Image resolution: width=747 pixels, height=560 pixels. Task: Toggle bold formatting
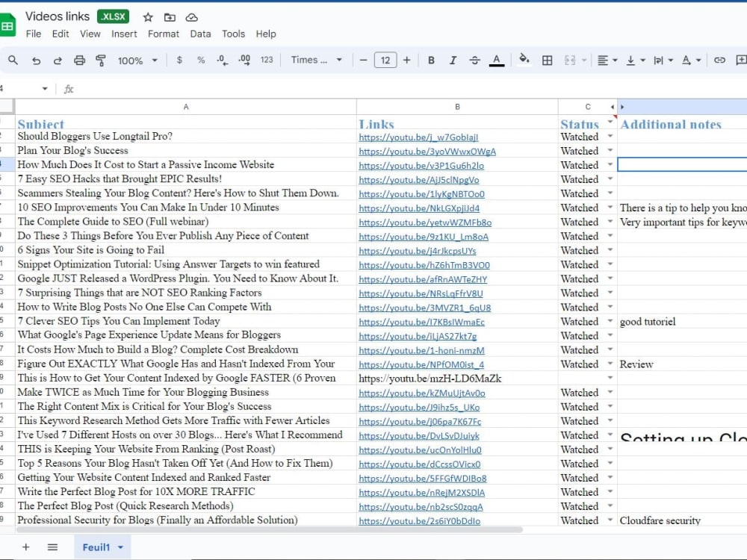click(x=430, y=60)
